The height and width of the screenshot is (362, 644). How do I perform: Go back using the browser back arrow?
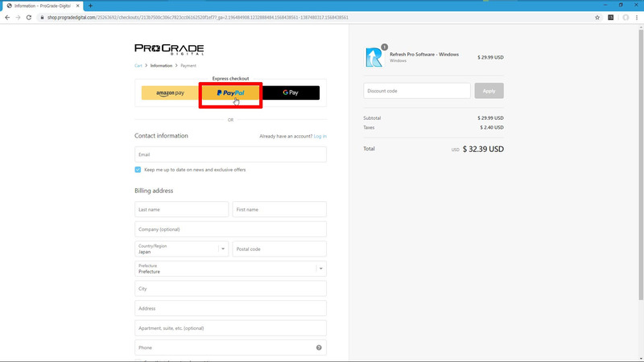tap(7, 17)
